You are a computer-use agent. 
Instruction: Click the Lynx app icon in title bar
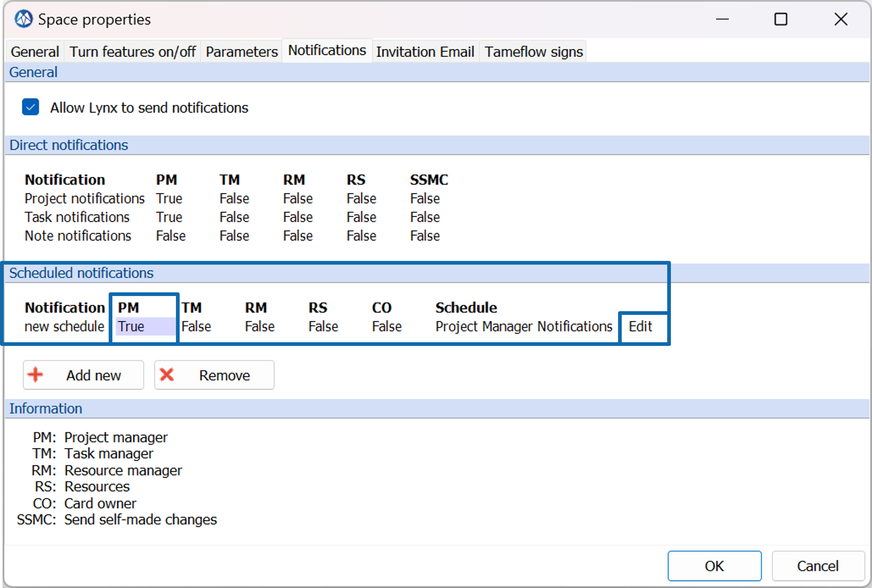24,19
